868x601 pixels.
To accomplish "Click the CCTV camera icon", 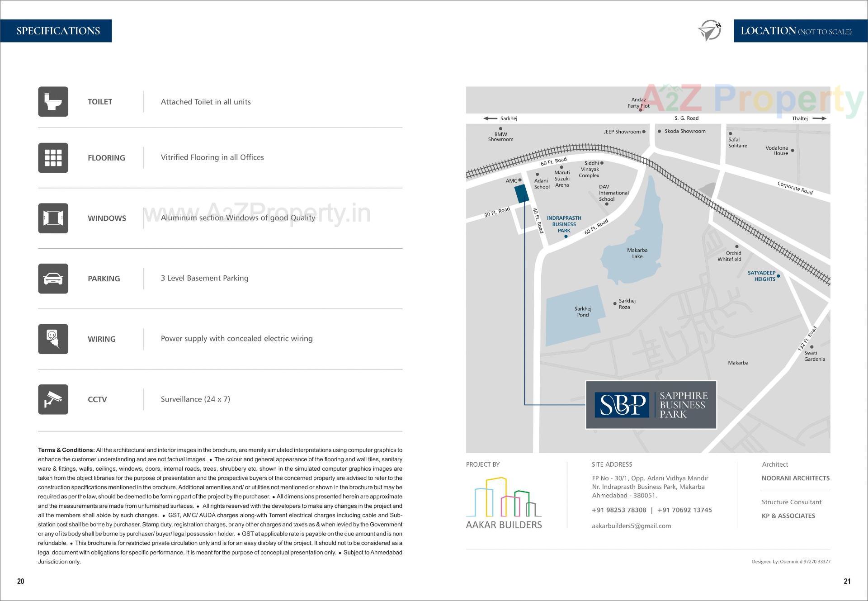I will (x=53, y=399).
